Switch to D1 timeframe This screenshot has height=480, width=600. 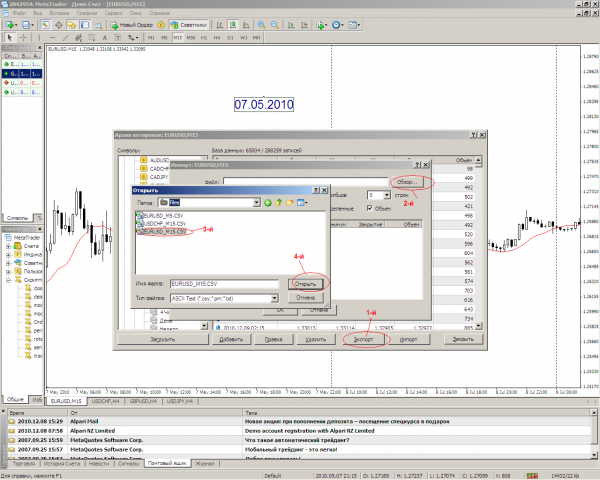(230, 38)
